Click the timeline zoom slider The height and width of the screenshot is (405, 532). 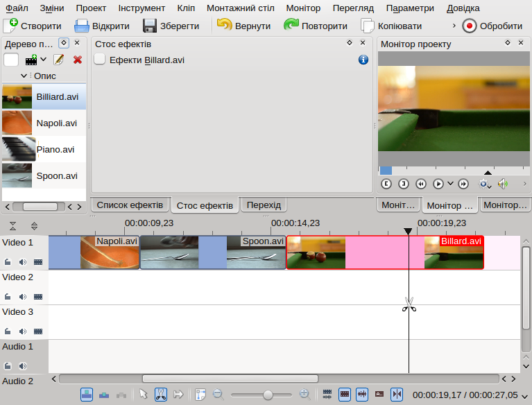coord(268,394)
